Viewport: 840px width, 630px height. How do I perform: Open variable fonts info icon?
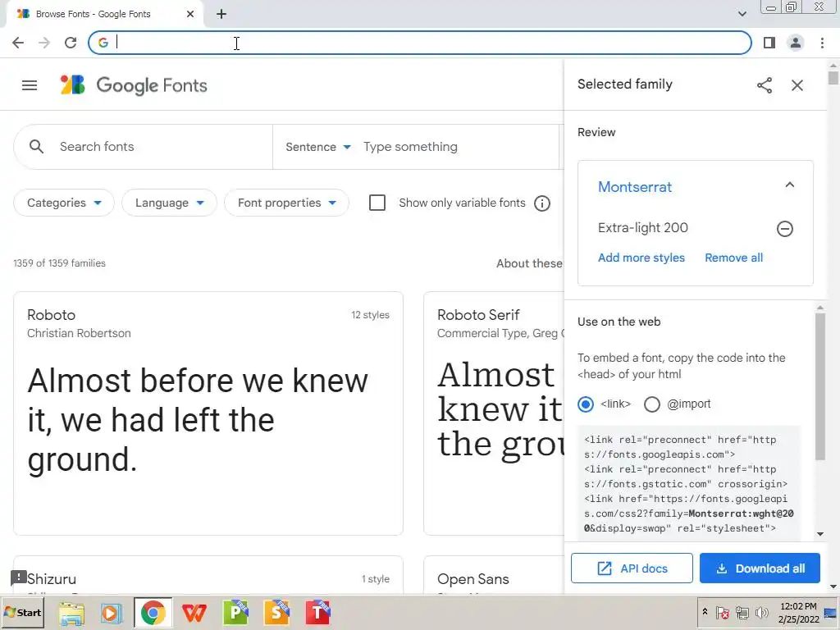(541, 203)
